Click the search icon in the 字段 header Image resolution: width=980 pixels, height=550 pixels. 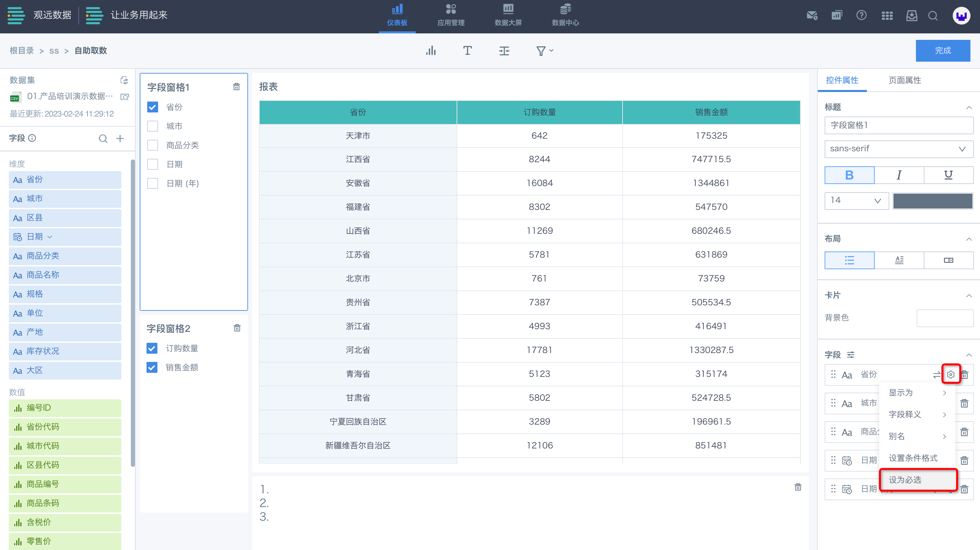click(x=103, y=138)
